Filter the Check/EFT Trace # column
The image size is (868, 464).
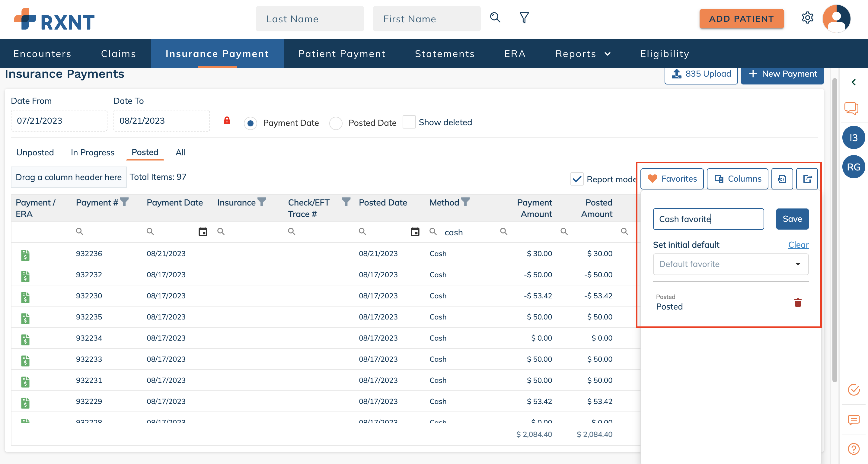point(346,202)
